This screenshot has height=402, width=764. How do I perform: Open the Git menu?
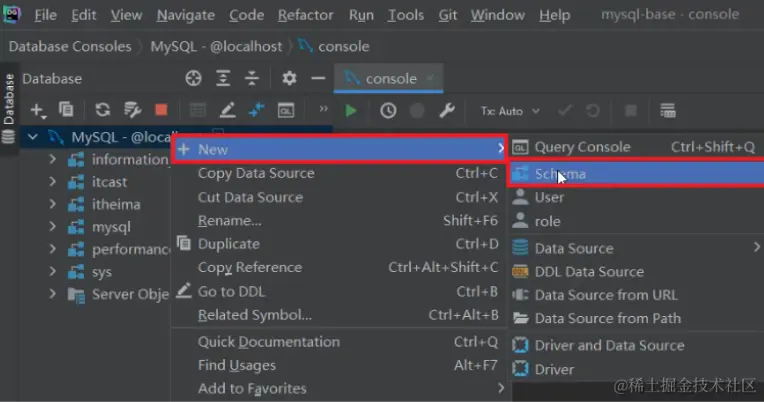447,15
